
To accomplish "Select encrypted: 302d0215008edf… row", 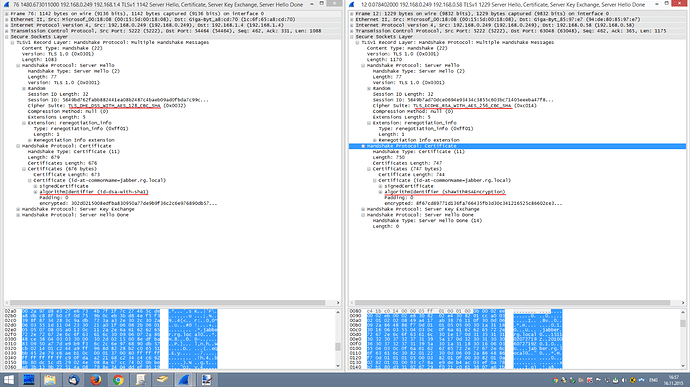I will (x=128, y=203).
